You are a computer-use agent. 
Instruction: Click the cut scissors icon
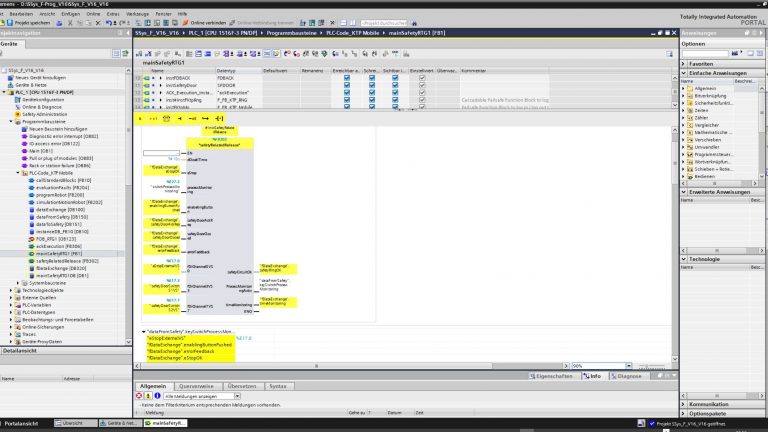[x=70, y=23]
